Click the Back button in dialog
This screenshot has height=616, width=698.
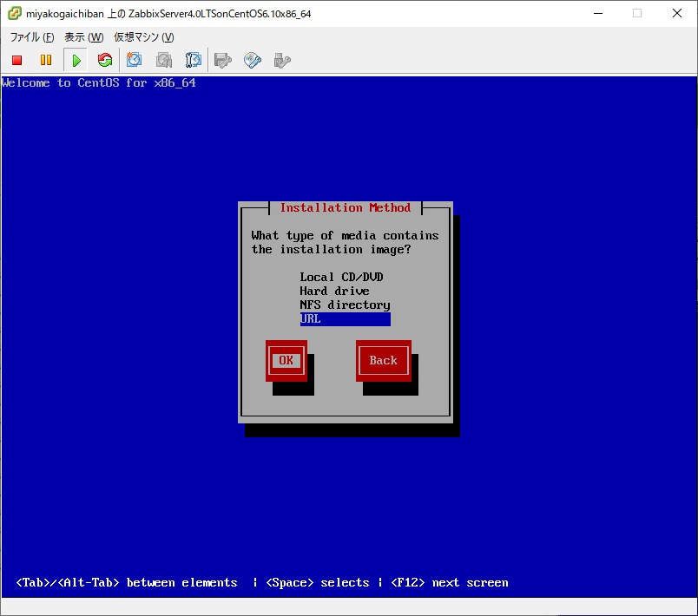click(383, 361)
